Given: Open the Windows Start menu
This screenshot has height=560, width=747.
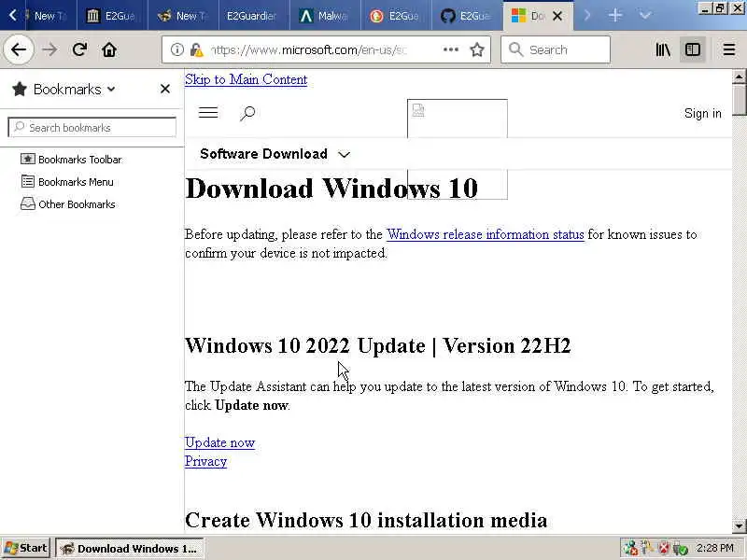Looking at the screenshot, I should click(x=26, y=548).
